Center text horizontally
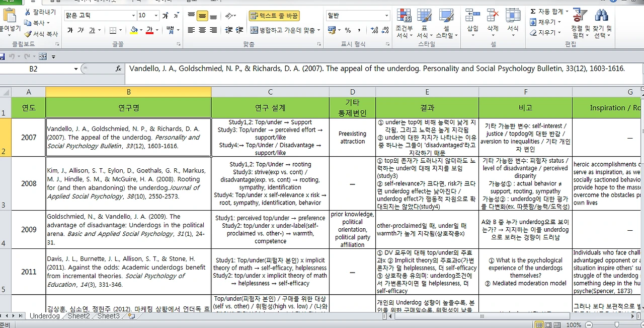This screenshot has width=644, height=328. pos(202,30)
